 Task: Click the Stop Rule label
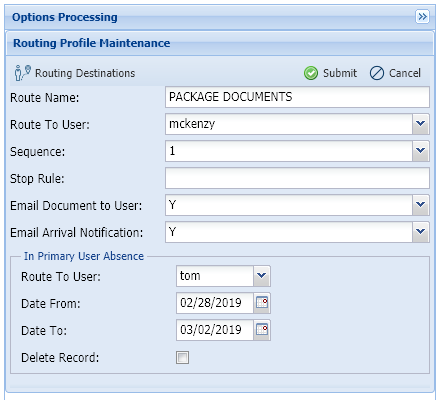[37, 179]
